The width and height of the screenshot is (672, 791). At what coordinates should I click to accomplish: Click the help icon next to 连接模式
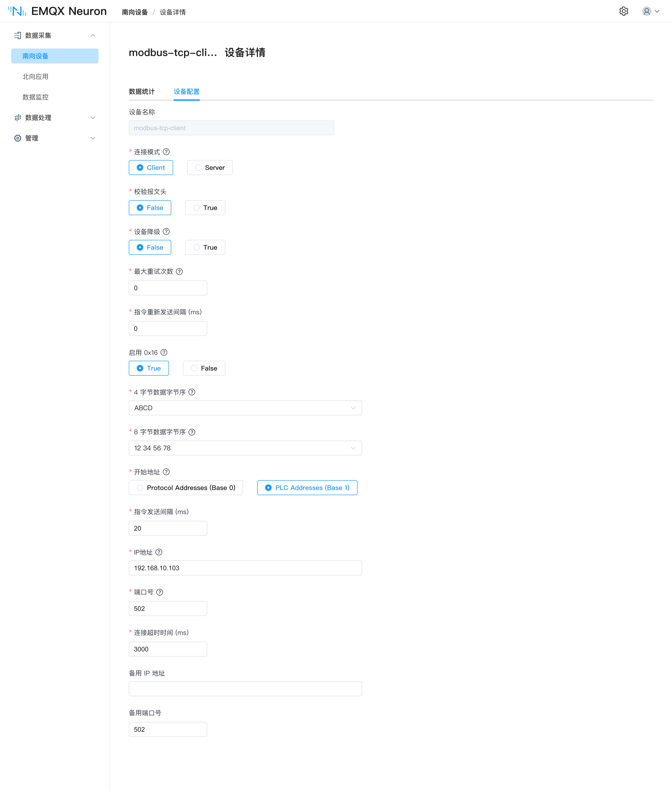pos(166,152)
